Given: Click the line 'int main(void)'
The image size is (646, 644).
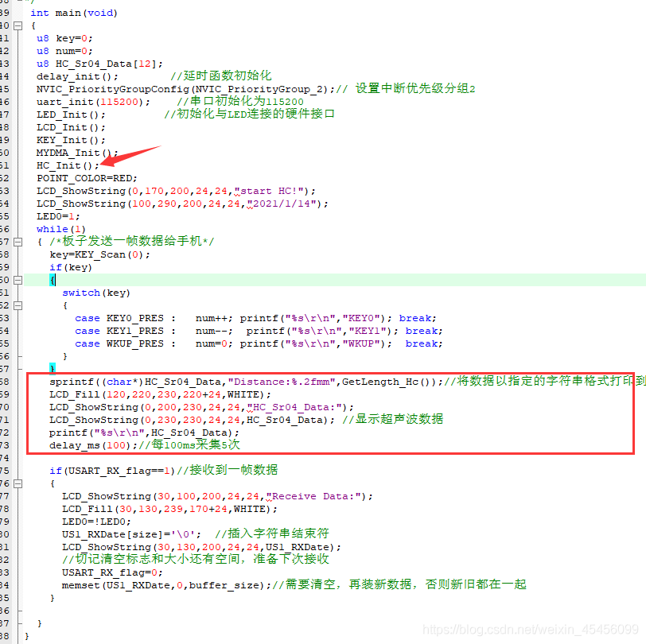Looking at the screenshot, I should [x=74, y=13].
